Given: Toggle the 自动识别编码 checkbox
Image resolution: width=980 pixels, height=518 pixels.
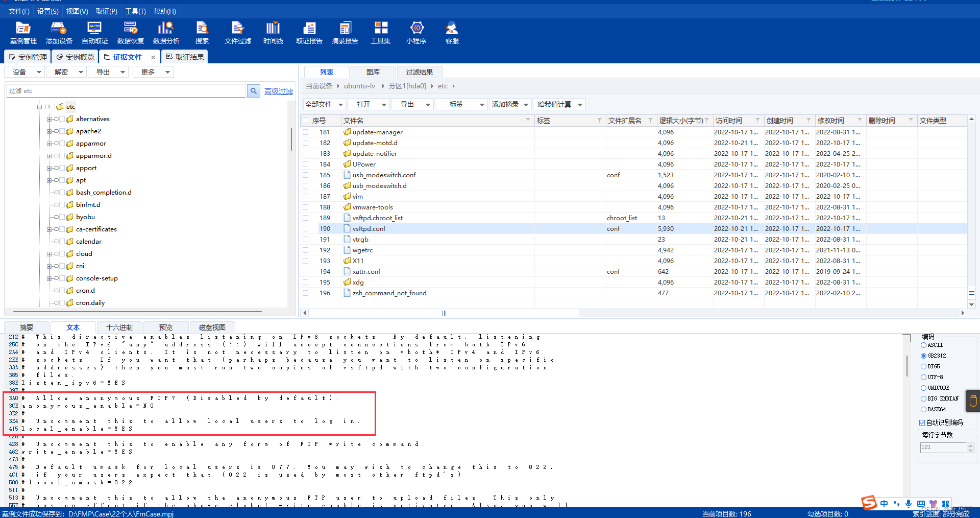Looking at the screenshot, I should click(922, 422).
